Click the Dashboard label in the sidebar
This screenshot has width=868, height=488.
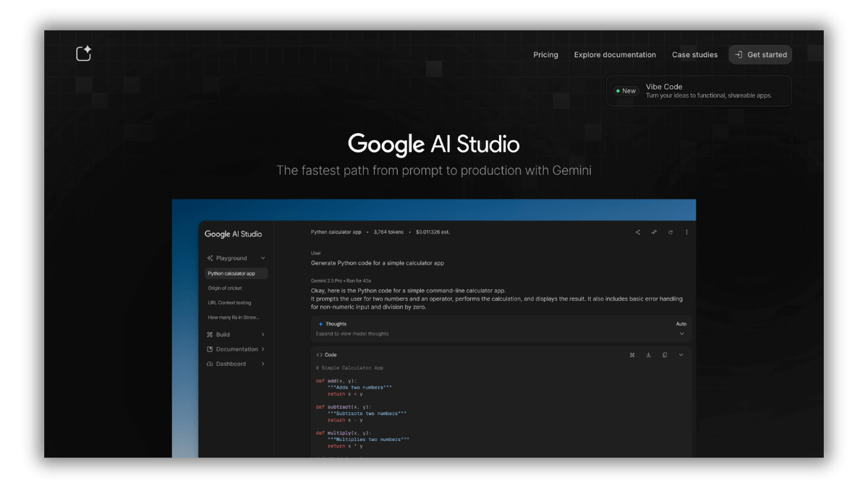(231, 364)
